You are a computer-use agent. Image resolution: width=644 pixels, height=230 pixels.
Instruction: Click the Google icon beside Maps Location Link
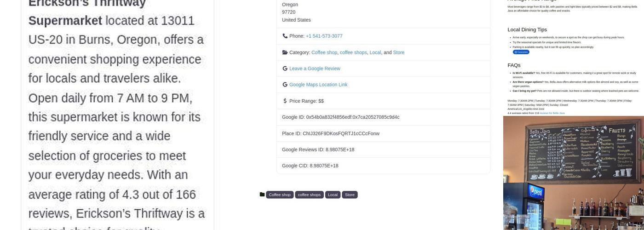point(285,85)
